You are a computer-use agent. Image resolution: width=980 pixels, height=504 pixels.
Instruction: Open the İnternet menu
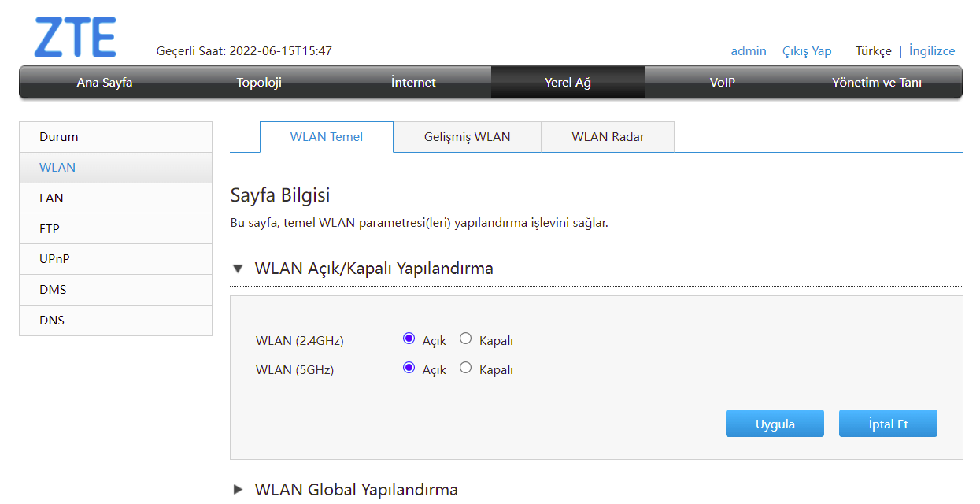click(x=413, y=83)
